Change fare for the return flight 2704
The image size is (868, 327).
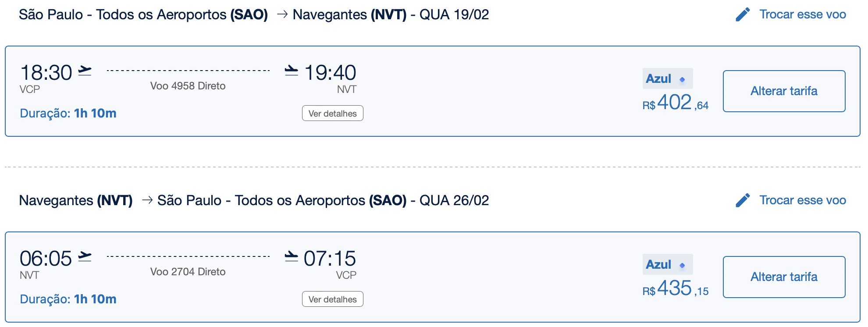pos(784,277)
